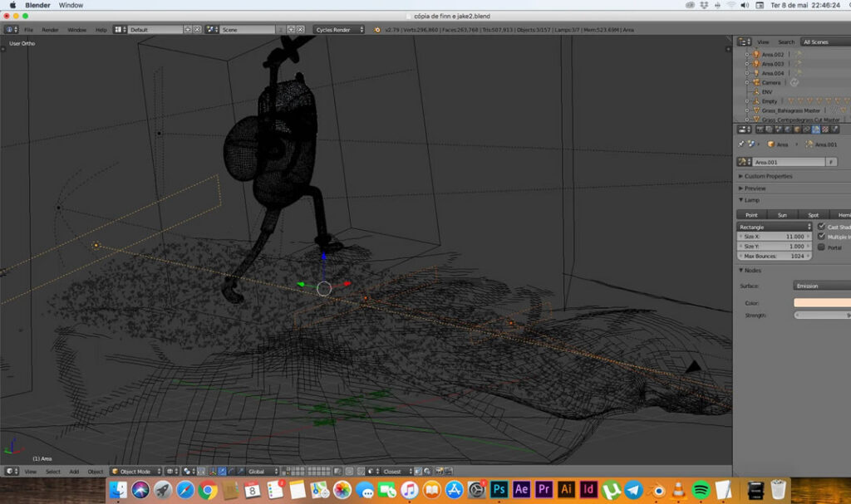Expand the Custom Properties panel
This screenshot has width=851, height=504.
point(767,176)
